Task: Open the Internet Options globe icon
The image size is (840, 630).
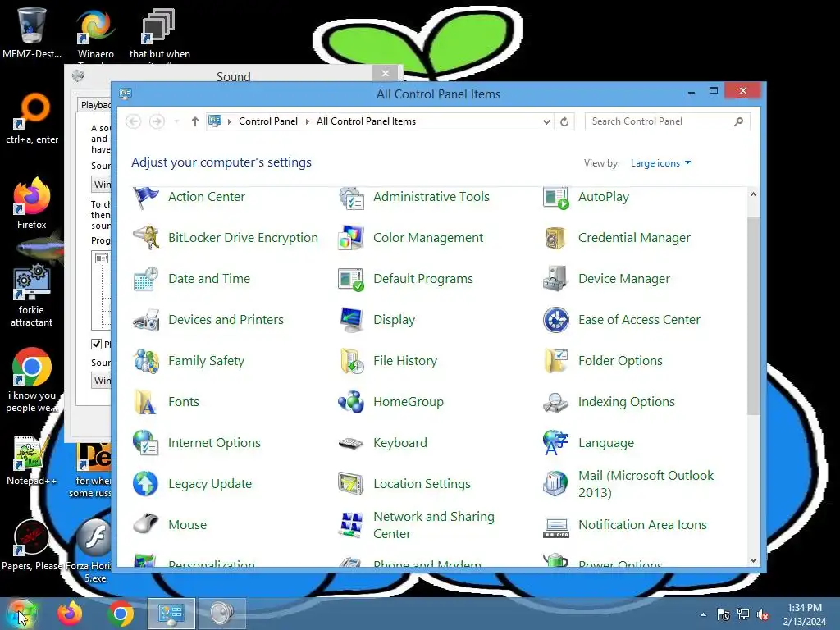Action: pos(146,443)
